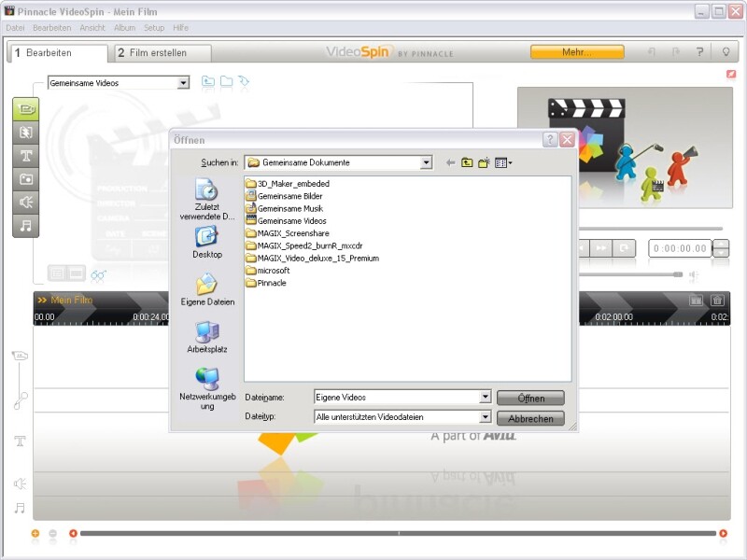Screen dimensions: 747x560
Task: Select Netzwerkumgebung in places bar
Action: [207, 388]
